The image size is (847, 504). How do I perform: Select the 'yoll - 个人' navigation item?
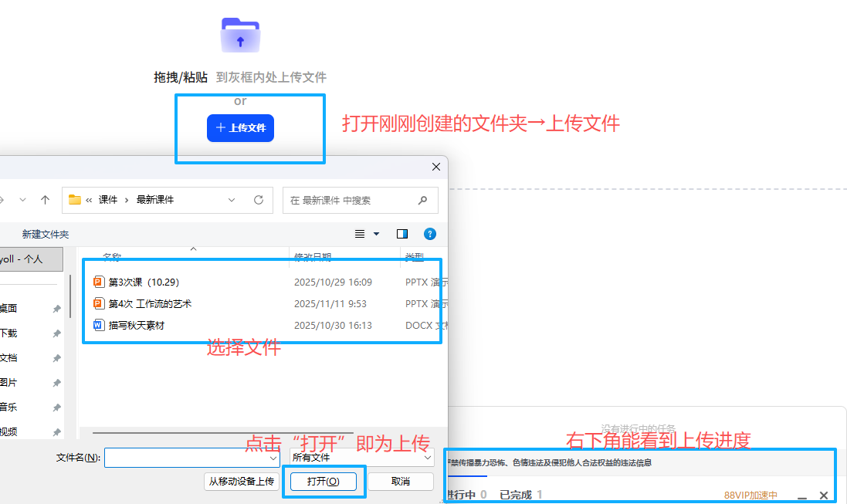(x=31, y=259)
